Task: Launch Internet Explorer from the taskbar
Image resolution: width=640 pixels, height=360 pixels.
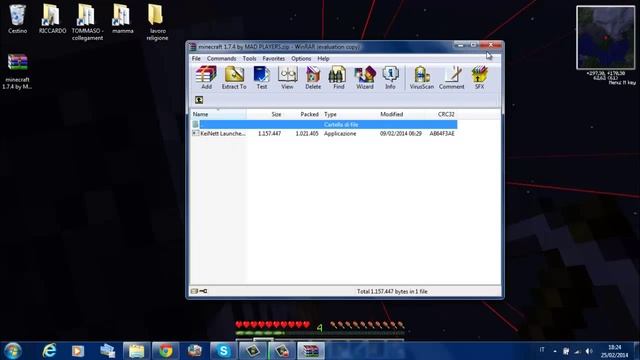Action: click(x=49, y=351)
